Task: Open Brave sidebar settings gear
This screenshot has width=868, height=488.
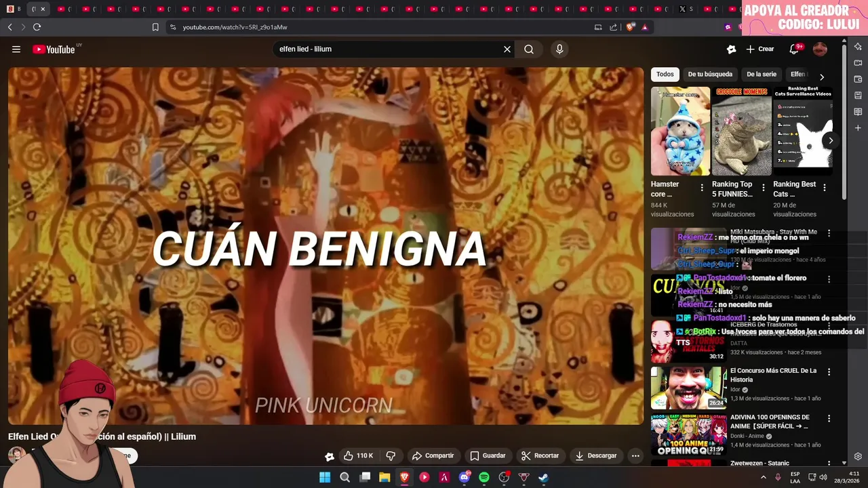Action: coord(858,457)
